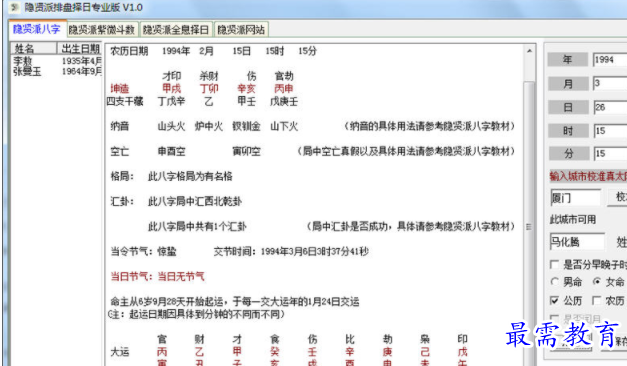Open the 隐贤派紫微斗数 tab
Image resolution: width=627 pixels, height=366 pixels.
coord(102,30)
